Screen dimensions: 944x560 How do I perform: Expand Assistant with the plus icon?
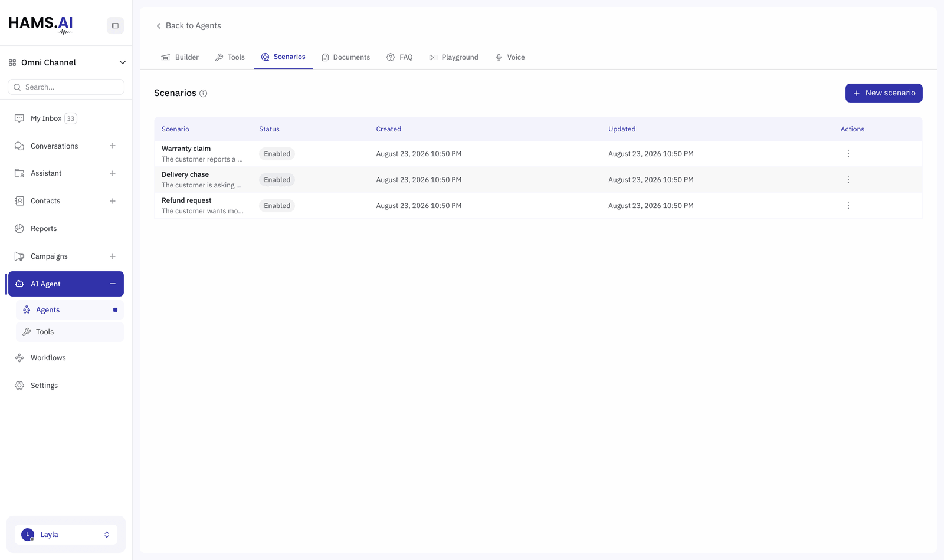113,173
